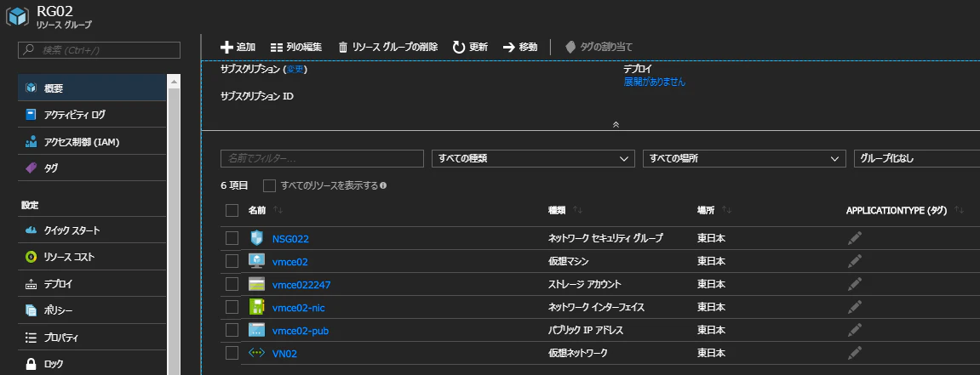Open the no grouping (グループ化なし) dropdown
Screen dimensions: 980x375
pyautogui.click(x=917, y=158)
